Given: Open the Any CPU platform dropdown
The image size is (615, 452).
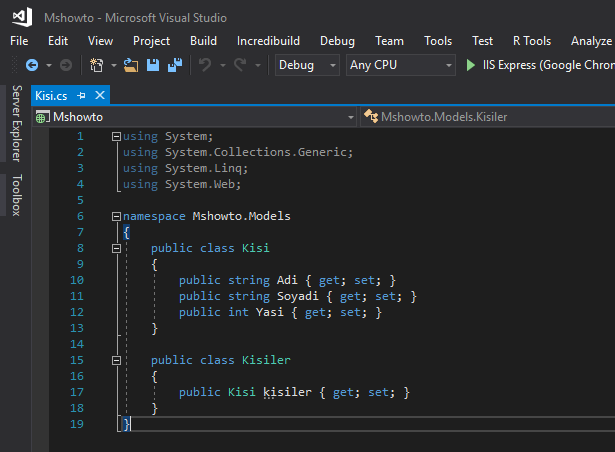Looking at the screenshot, I should [x=401, y=65].
